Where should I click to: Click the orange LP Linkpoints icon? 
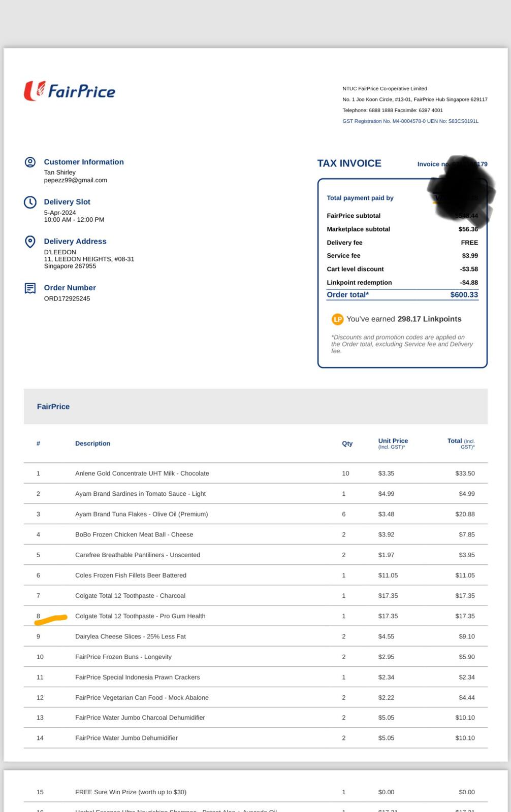(x=337, y=319)
